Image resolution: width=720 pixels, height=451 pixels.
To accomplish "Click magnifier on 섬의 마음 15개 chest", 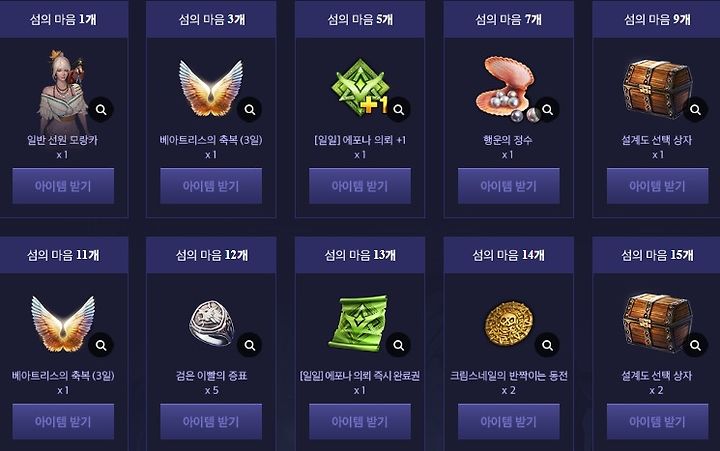I will pos(695,345).
